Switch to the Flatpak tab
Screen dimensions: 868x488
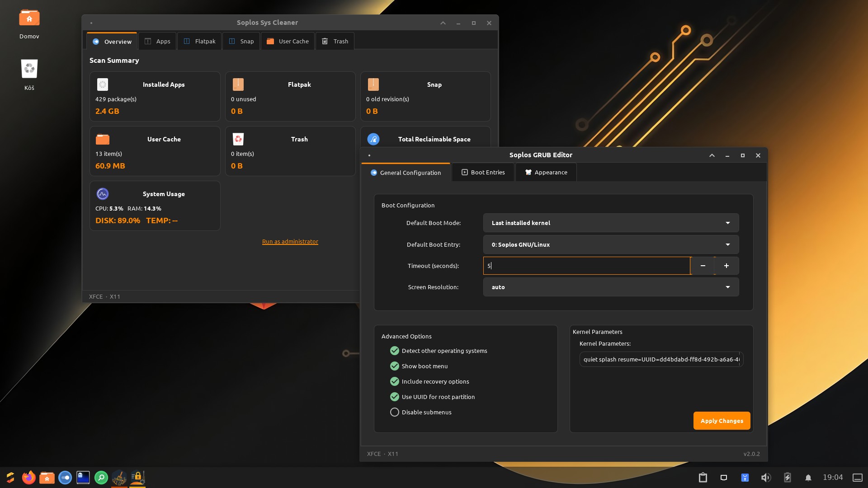[199, 41]
